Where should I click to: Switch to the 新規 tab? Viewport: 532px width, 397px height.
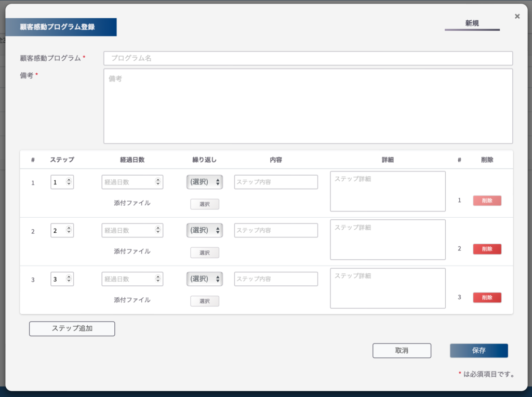[472, 23]
